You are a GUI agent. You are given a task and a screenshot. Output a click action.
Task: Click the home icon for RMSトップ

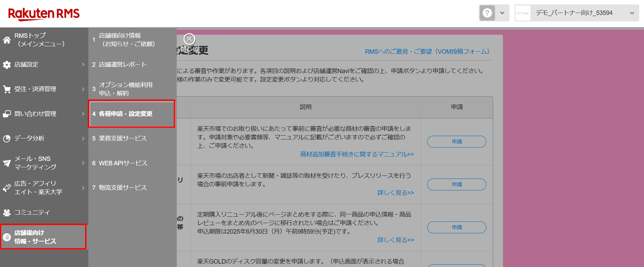point(7,40)
